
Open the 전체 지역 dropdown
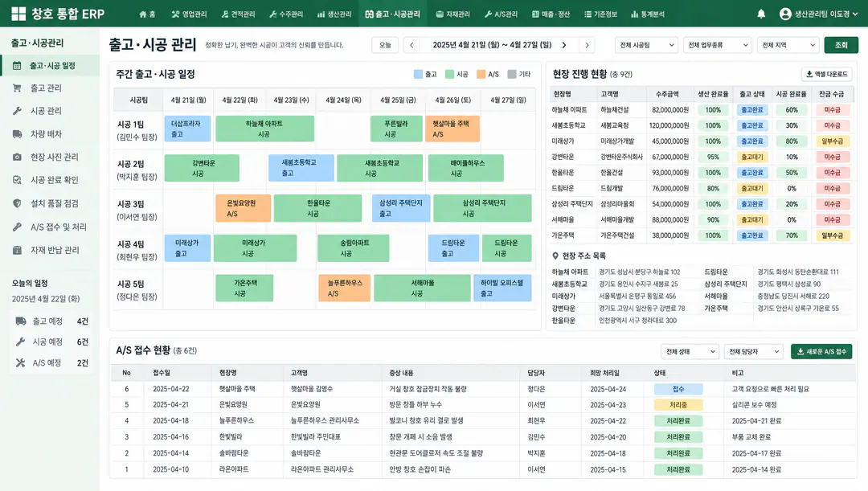788,45
